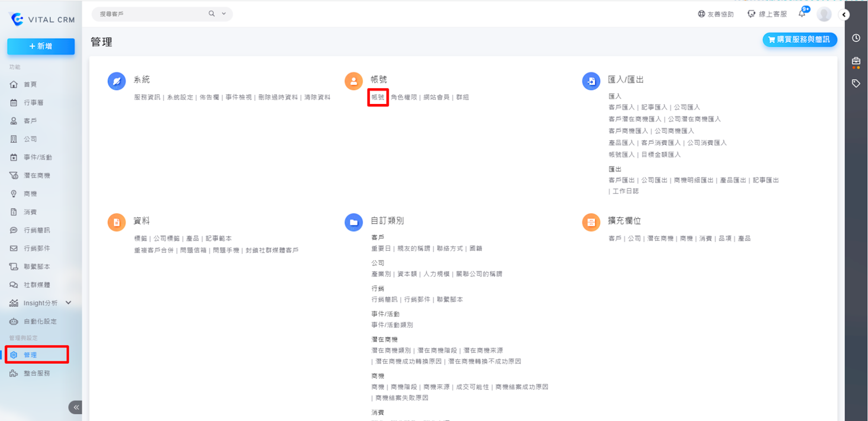Click the clock history icon in right panel

click(856, 38)
